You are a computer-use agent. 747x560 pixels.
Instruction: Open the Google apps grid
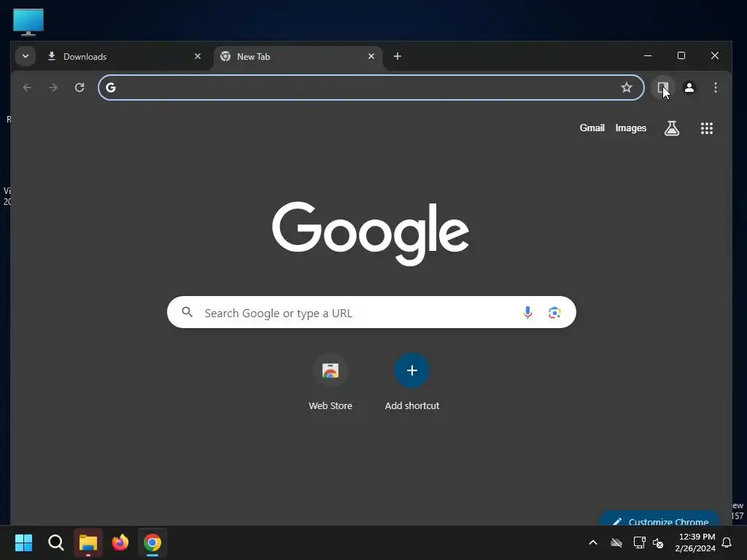tap(707, 128)
